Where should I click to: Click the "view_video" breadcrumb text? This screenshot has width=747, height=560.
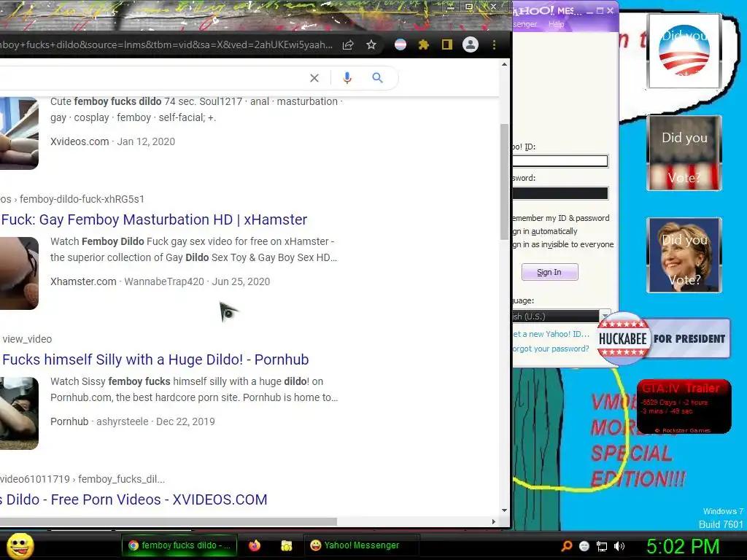(x=27, y=339)
